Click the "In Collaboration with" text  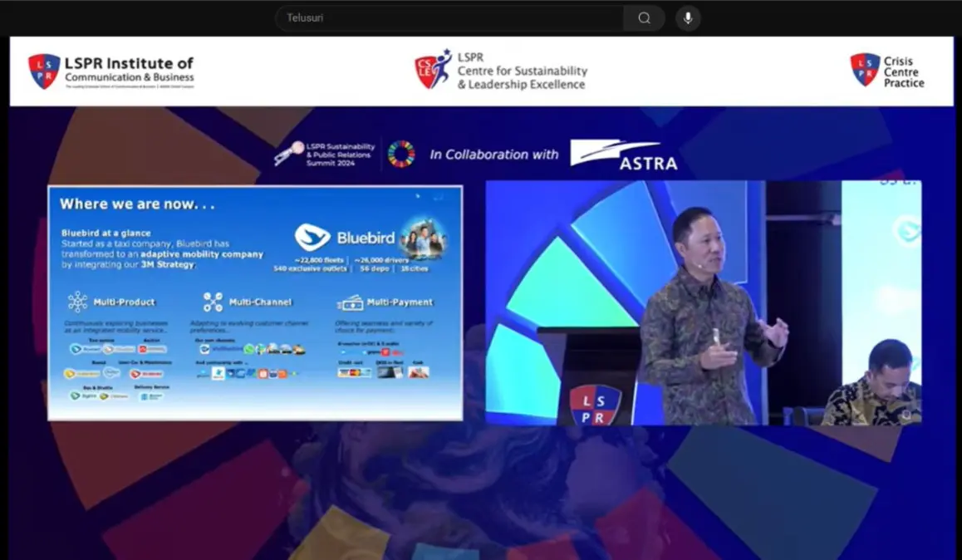494,155
